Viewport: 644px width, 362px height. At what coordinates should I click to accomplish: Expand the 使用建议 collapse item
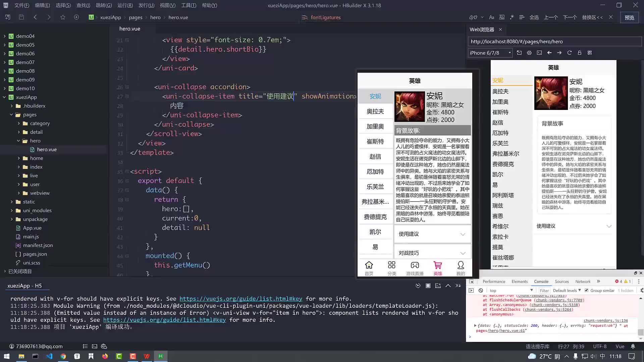[432, 233]
